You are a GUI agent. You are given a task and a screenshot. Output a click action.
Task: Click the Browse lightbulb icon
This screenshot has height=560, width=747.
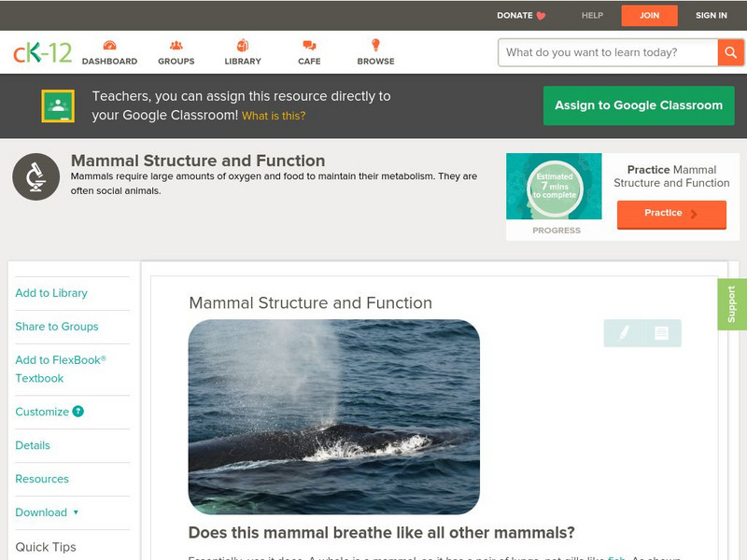(376, 45)
